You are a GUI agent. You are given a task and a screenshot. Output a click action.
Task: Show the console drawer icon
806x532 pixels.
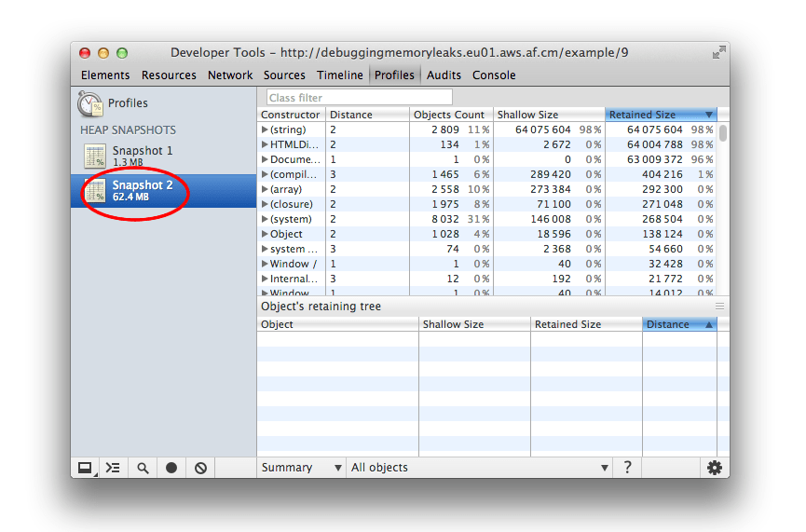point(113,468)
